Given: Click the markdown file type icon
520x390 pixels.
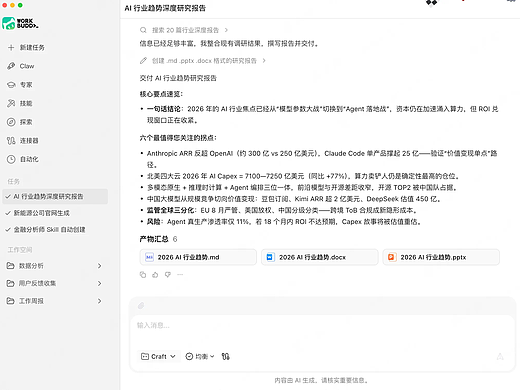Looking at the screenshot, I should (x=149, y=257).
